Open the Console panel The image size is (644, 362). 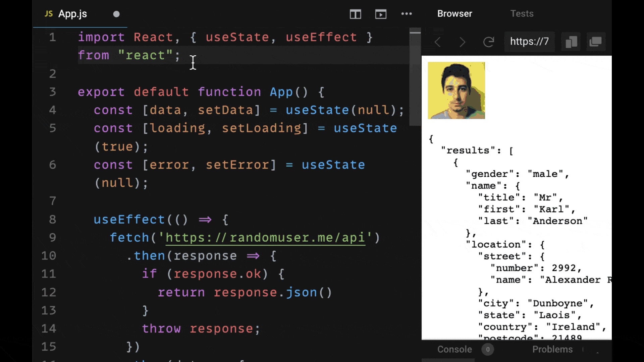pos(454,349)
